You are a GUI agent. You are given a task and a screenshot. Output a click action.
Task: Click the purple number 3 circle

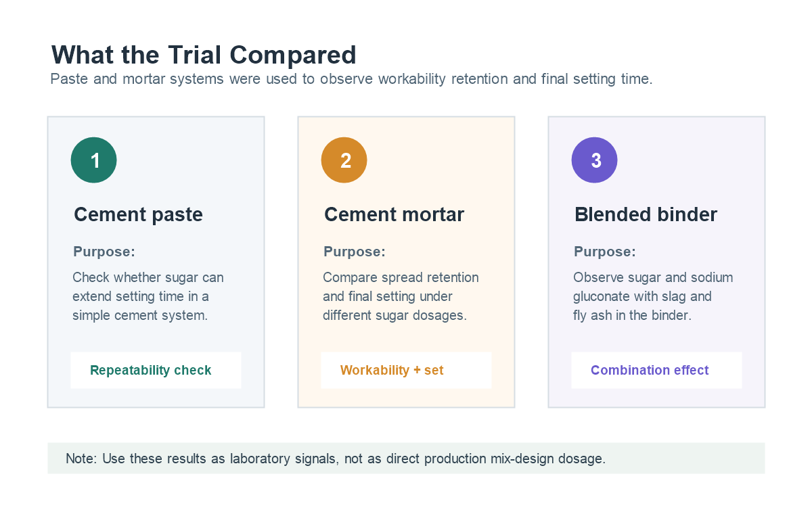click(x=595, y=160)
